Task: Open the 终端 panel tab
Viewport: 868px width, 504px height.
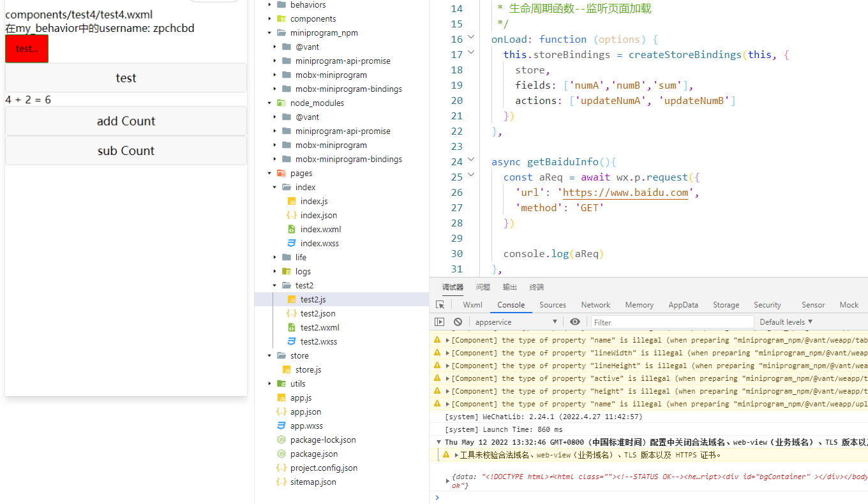Action: click(x=537, y=287)
